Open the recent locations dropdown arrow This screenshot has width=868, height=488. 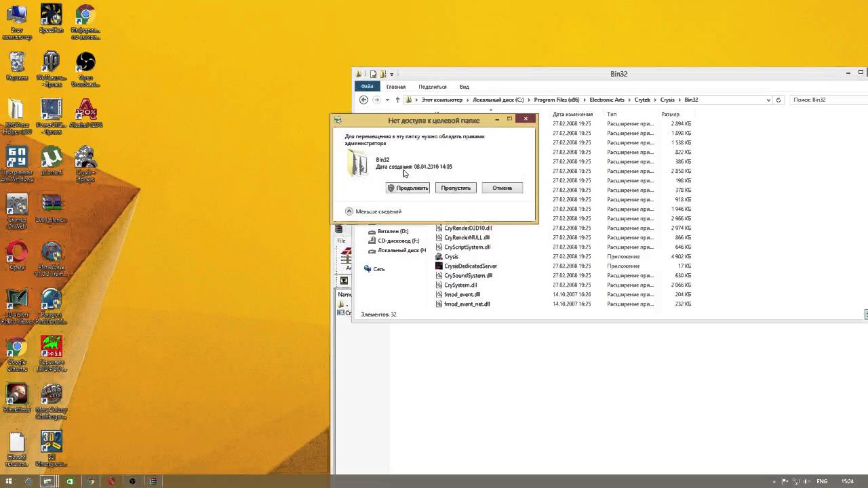pos(387,100)
